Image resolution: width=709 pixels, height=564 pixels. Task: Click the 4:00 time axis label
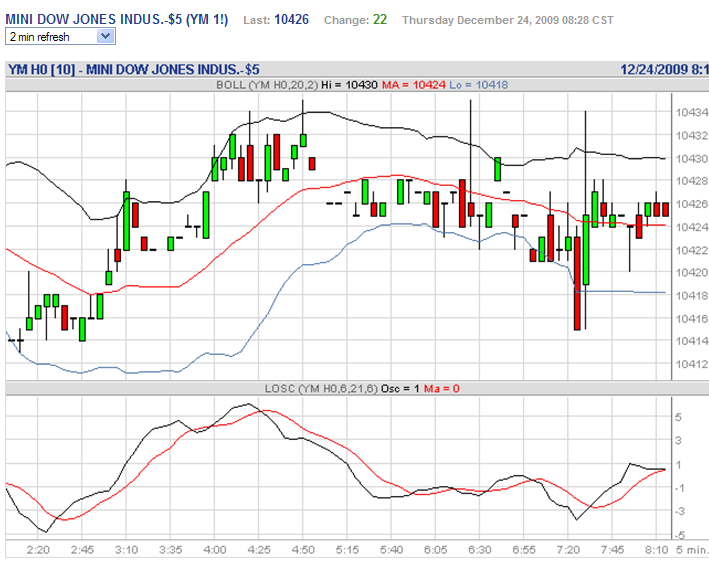(x=215, y=550)
